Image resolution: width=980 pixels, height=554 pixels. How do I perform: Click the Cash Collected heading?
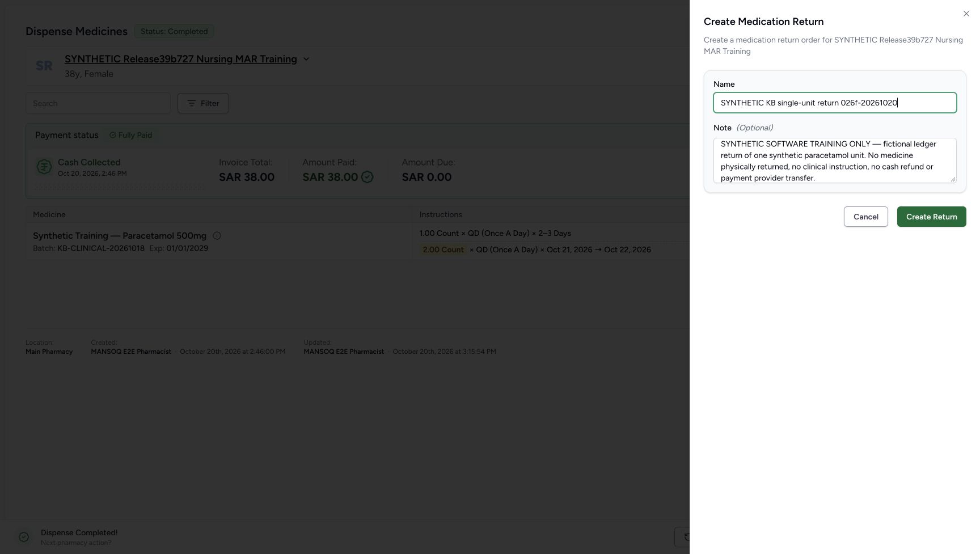[x=89, y=162]
